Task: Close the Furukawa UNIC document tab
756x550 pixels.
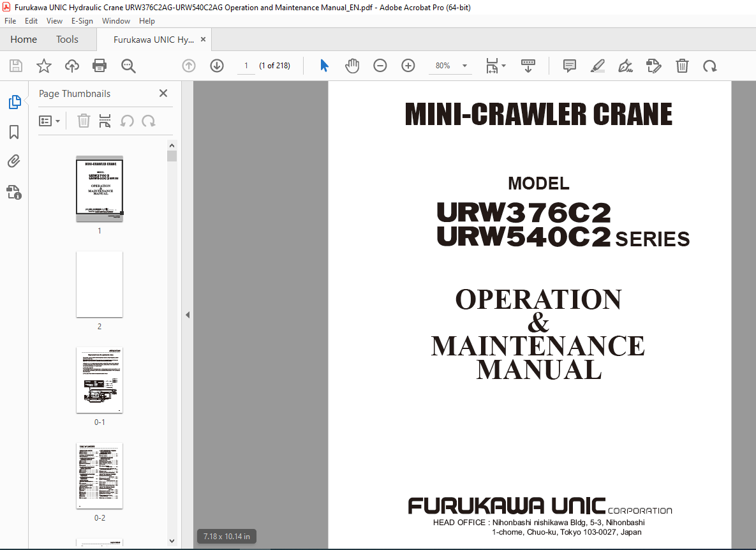Action: click(x=203, y=40)
